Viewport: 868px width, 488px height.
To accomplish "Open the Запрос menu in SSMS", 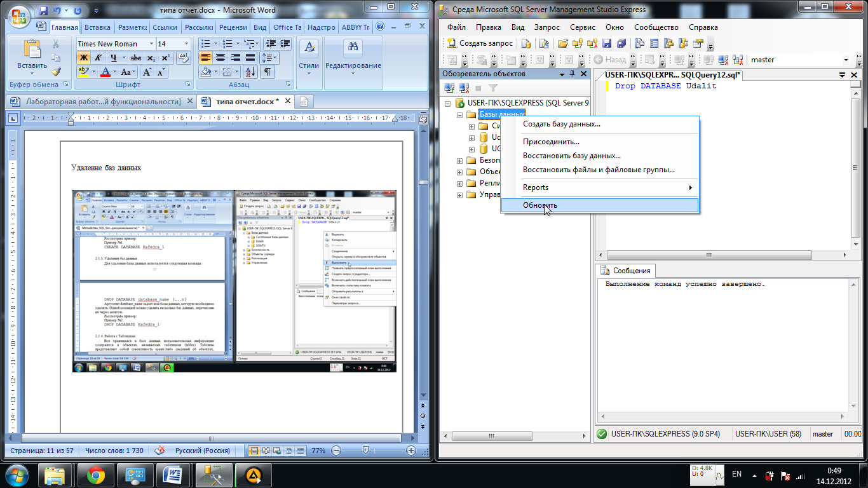I will point(547,27).
